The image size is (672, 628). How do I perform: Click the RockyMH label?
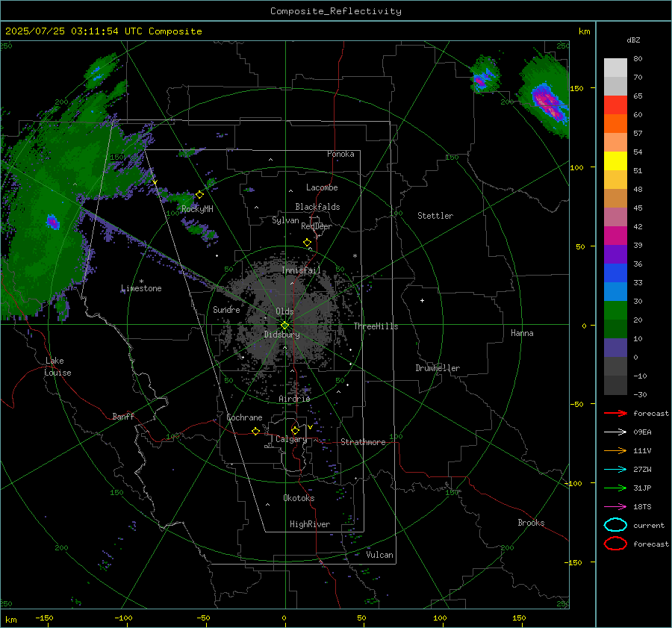[x=197, y=209]
